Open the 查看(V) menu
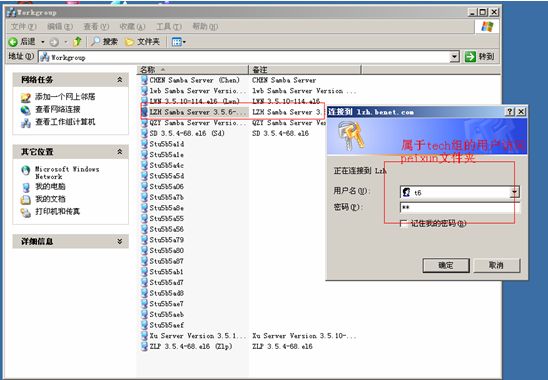The width and height of the screenshot is (548, 380). pos(96,27)
